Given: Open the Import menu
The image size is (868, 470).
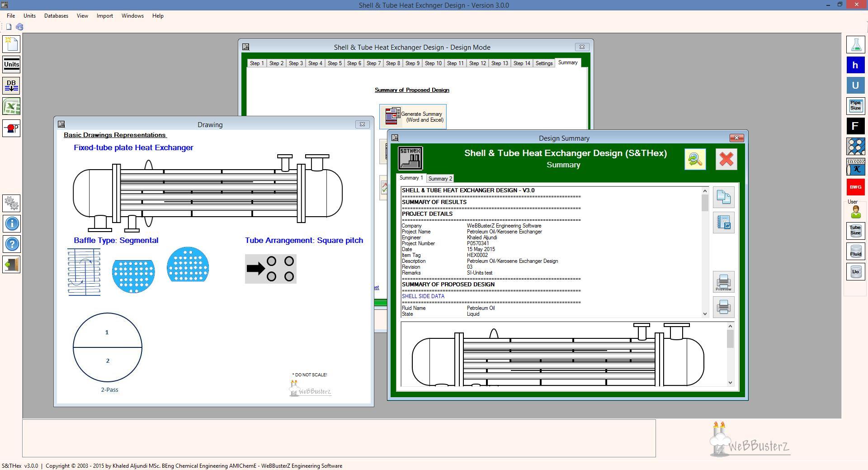Looking at the screenshot, I should [104, 16].
